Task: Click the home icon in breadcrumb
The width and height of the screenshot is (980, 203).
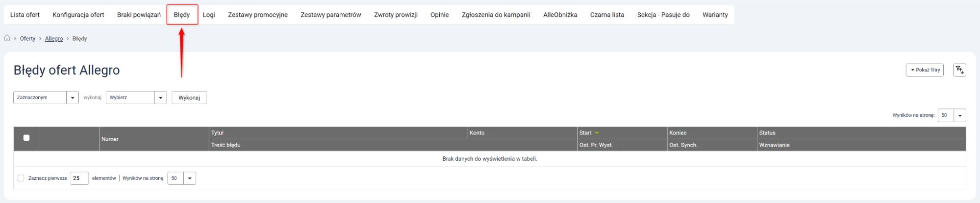Action: (x=7, y=38)
